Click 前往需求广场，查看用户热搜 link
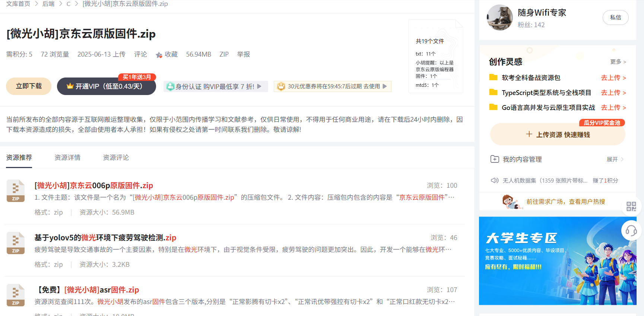 [566, 202]
